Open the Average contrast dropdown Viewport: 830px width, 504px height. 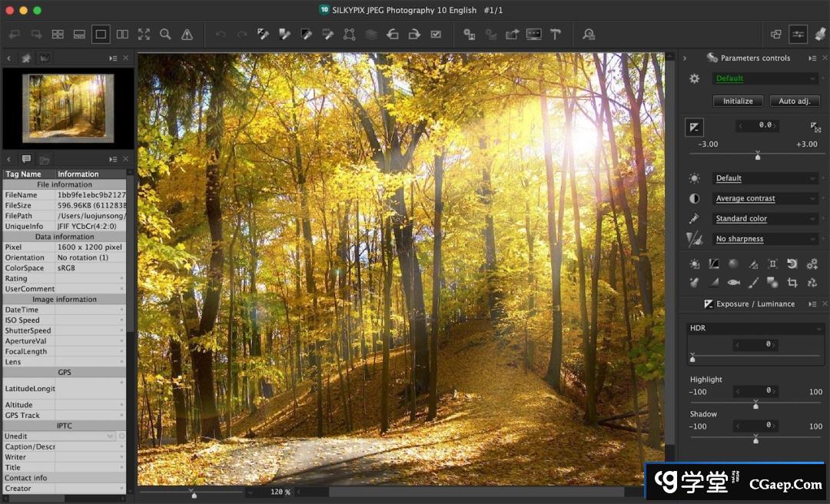(765, 198)
